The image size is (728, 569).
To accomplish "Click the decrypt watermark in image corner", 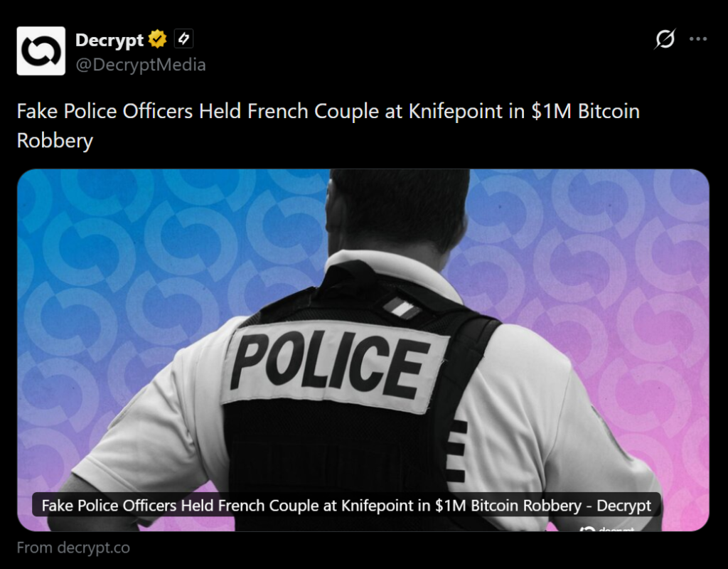I will point(609,528).
